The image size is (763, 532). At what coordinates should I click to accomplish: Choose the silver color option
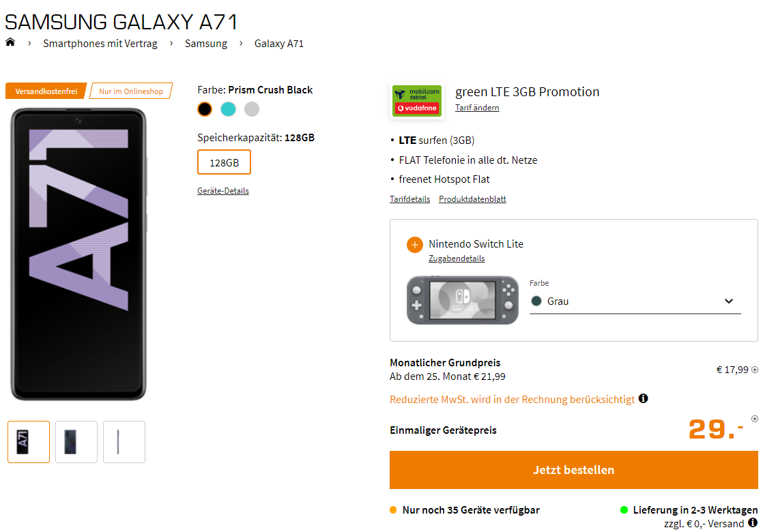click(252, 109)
